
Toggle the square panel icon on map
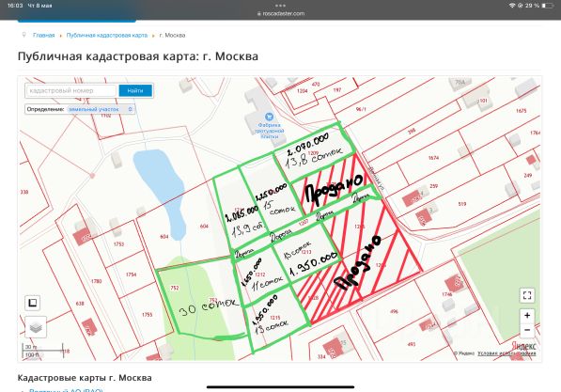point(33,303)
